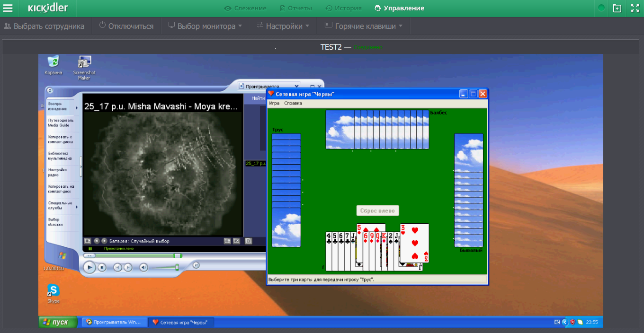This screenshot has height=333, width=644.
Task: Click the Сетевая игра "Червы" taskbar button
Action: click(181, 322)
